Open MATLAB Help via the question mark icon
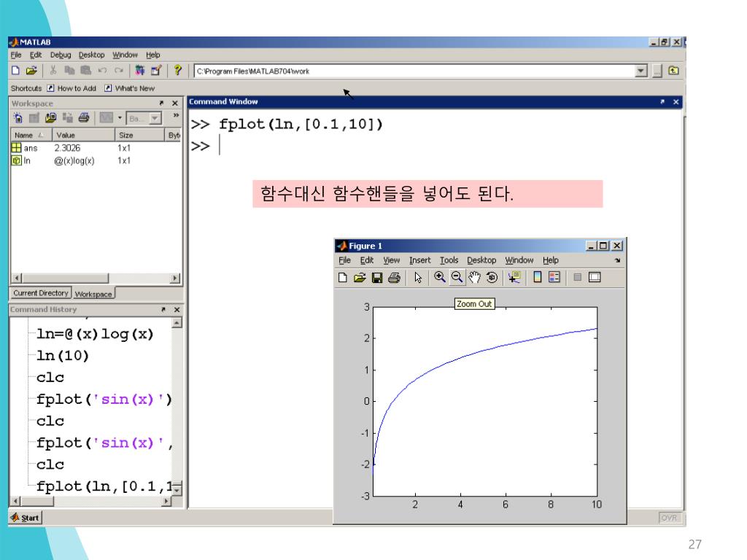This screenshot has width=747, height=560. point(178,71)
